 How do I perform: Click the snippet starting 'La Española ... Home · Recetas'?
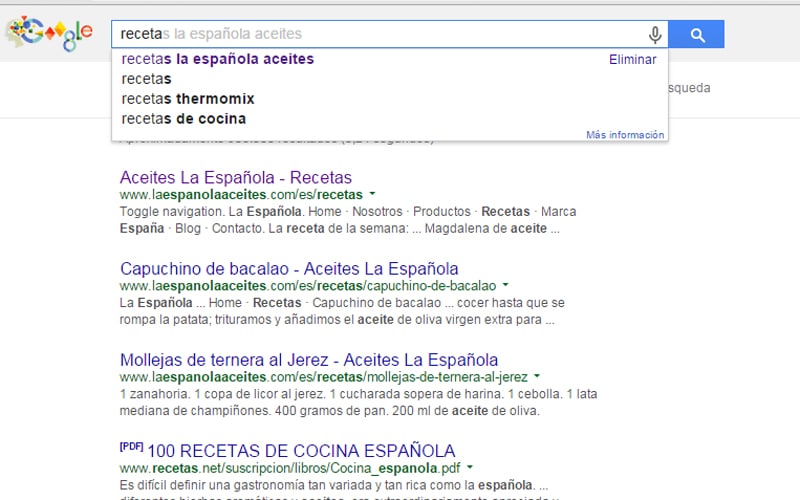pyautogui.click(x=342, y=311)
